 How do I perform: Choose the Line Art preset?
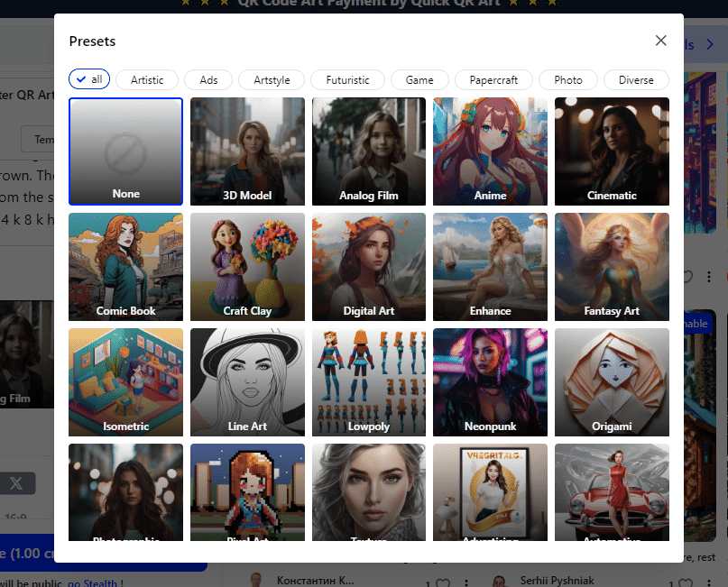pyautogui.click(x=247, y=382)
